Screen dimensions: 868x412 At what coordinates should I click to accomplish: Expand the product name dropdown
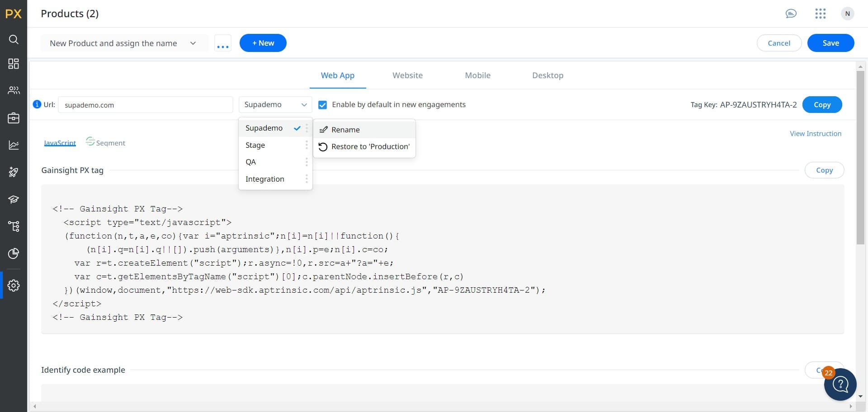pyautogui.click(x=193, y=43)
